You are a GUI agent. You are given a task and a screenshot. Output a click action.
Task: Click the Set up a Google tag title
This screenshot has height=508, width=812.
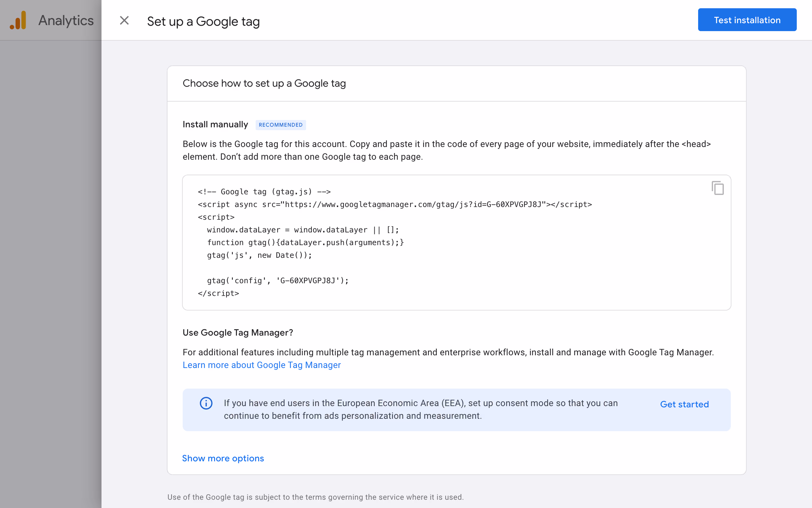click(x=203, y=22)
